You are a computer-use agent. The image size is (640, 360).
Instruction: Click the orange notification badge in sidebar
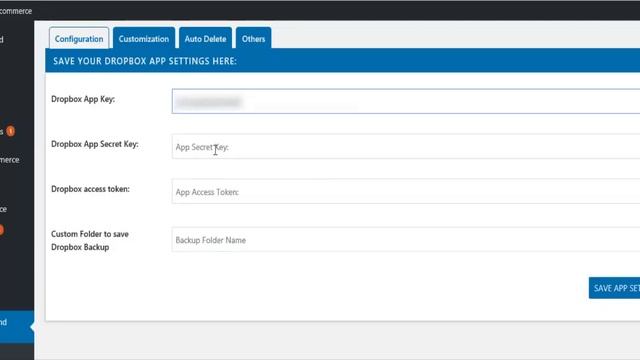pos(11,131)
